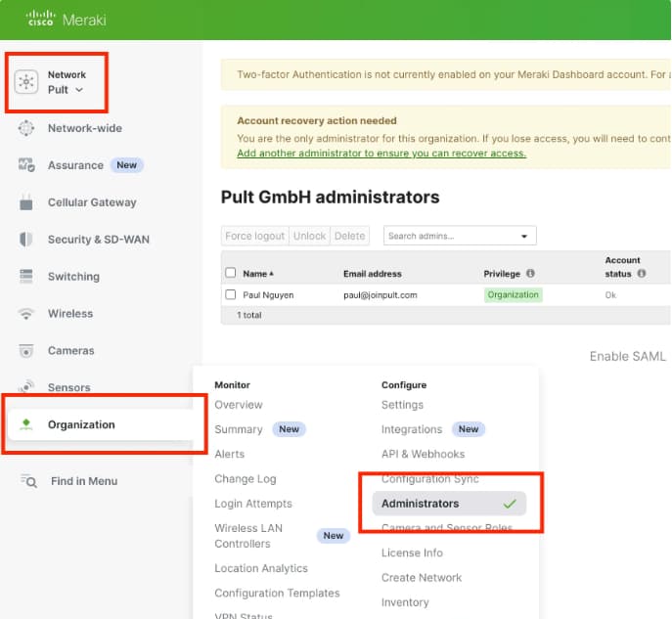Expand the Network Pult dropdown chevron

[x=79, y=90]
